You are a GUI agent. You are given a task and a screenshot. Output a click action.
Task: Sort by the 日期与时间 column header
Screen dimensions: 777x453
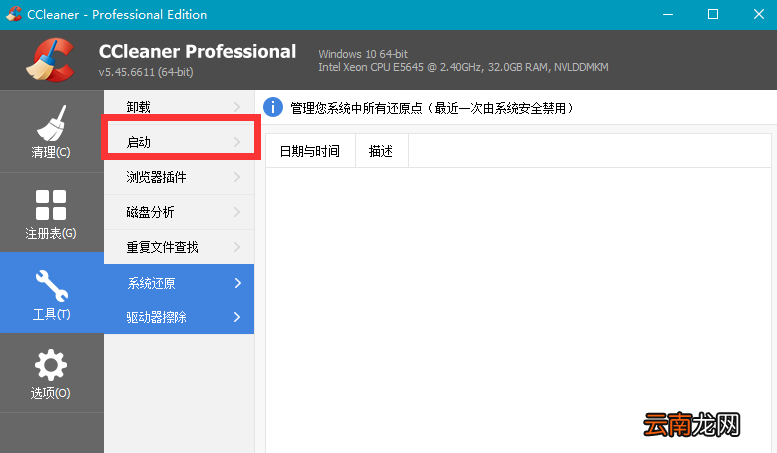(310, 151)
